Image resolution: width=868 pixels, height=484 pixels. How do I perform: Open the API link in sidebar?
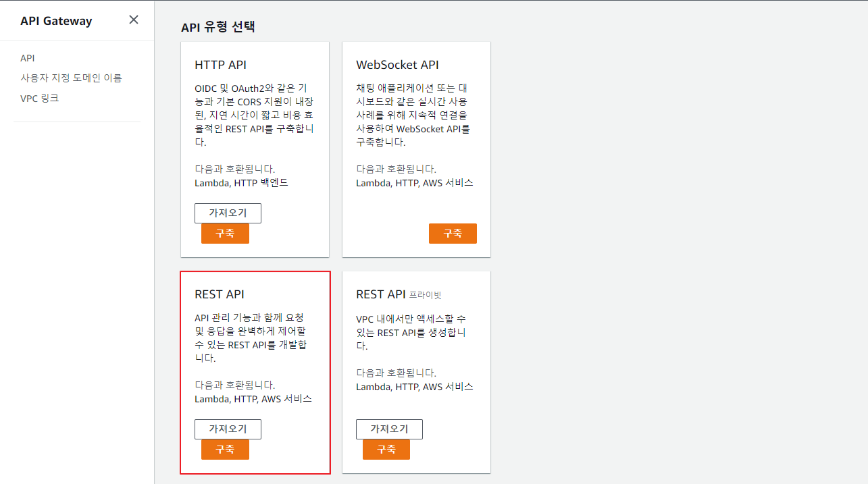point(28,58)
